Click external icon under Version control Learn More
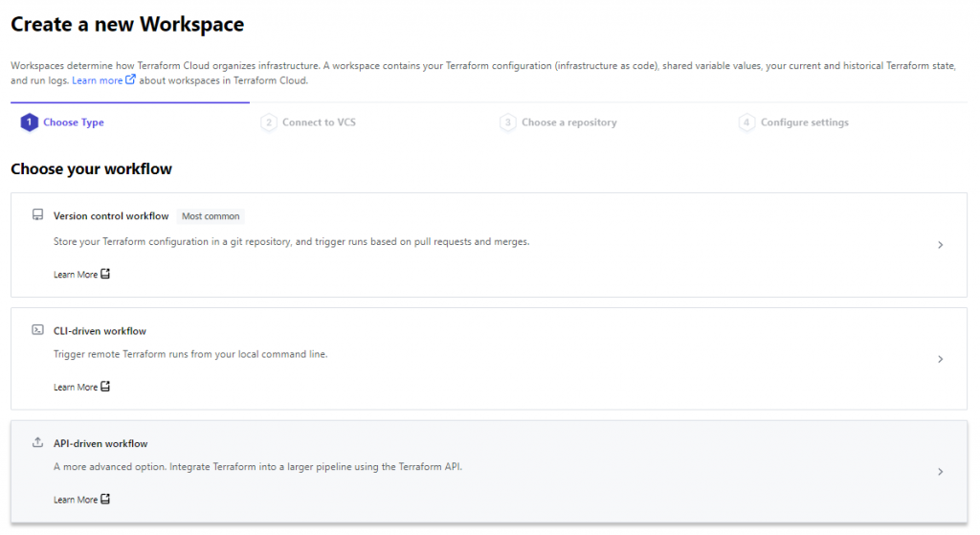Viewport: 980px width, 535px height. [x=105, y=274]
